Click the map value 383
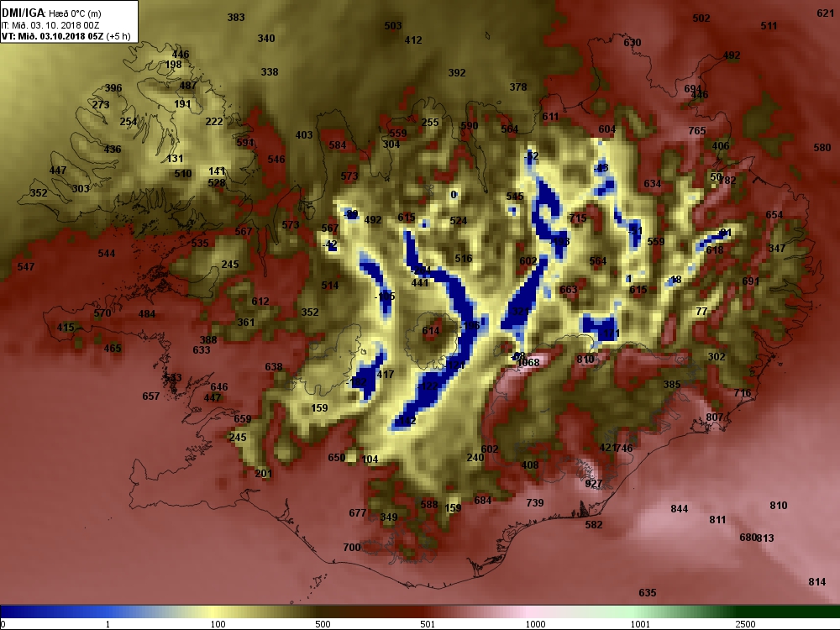Viewport: 840px width, 630px height. point(236,17)
